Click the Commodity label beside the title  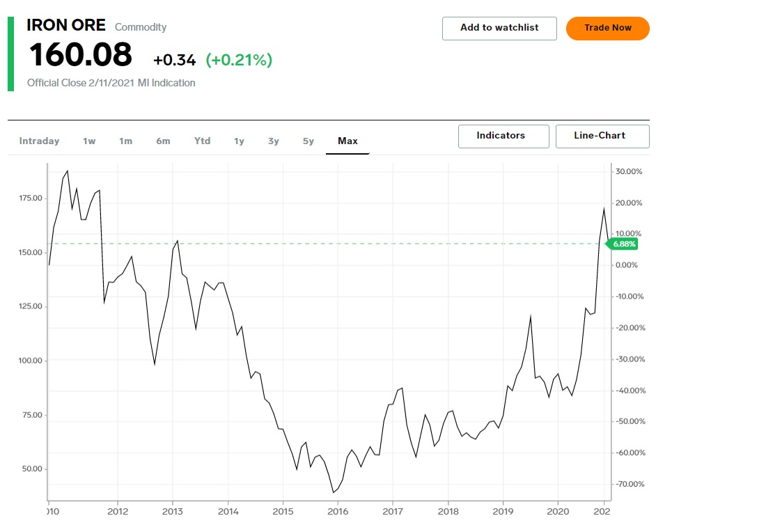point(141,27)
